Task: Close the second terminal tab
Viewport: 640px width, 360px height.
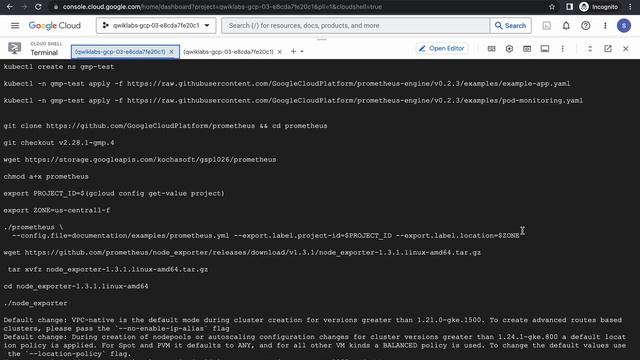Action: click(x=280, y=52)
